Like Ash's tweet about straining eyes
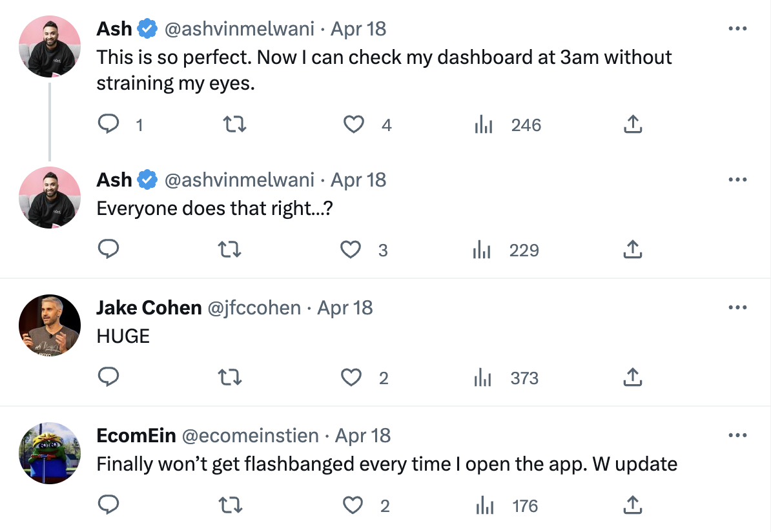The image size is (771, 532). (353, 124)
